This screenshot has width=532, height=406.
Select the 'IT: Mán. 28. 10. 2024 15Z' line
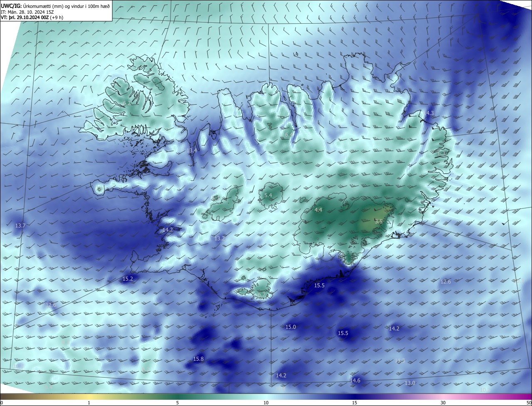28,12
